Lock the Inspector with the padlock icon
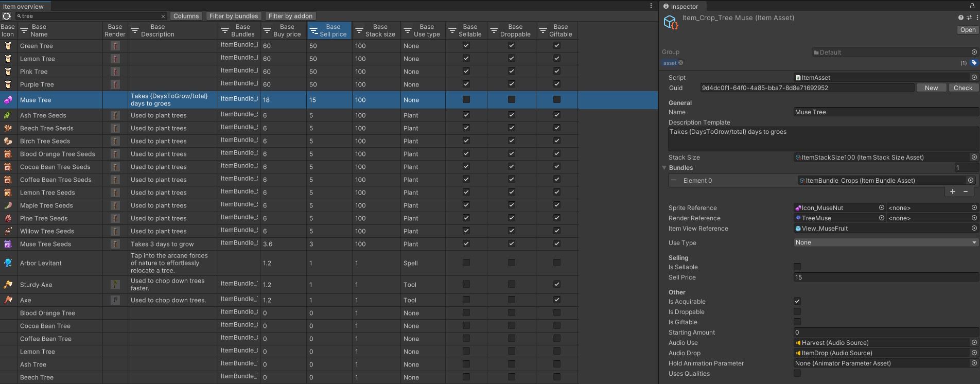 point(972,6)
